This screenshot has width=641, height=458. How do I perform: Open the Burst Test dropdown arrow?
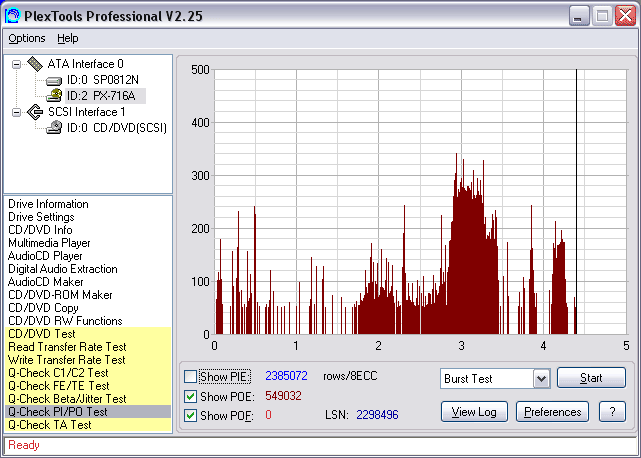541,379
